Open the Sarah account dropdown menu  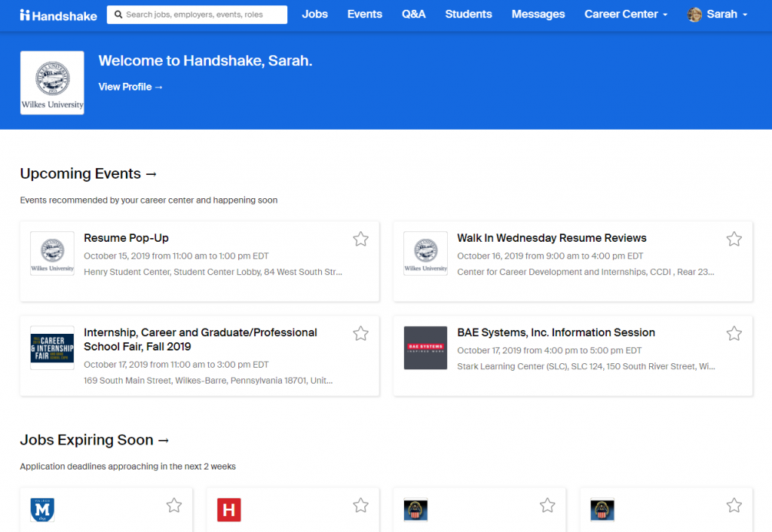tap(728, 14)
